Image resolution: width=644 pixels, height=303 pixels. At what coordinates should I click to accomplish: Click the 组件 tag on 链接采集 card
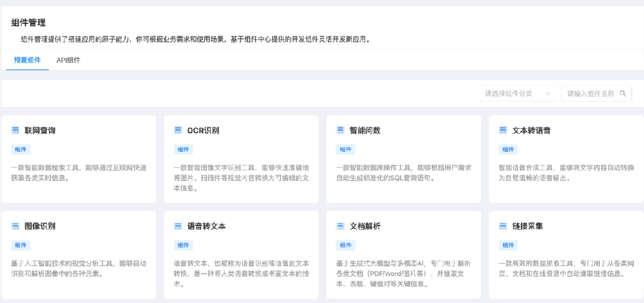[508, 245]
